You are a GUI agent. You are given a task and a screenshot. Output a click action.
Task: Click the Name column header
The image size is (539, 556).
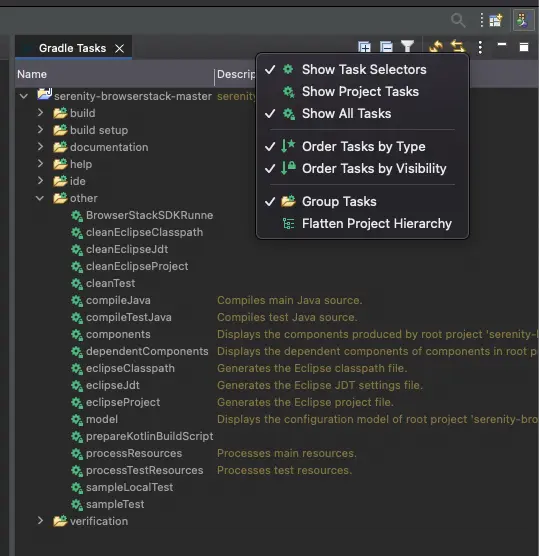tap(114, 74)
